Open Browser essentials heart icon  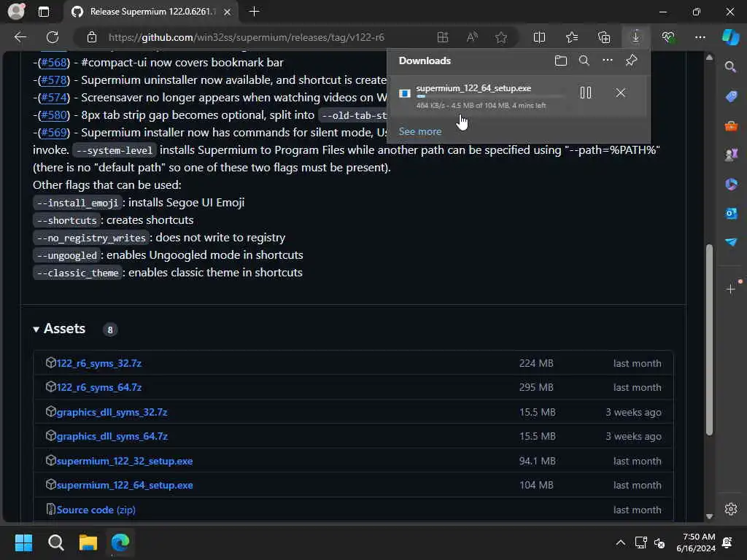click(x=668, y=37)
